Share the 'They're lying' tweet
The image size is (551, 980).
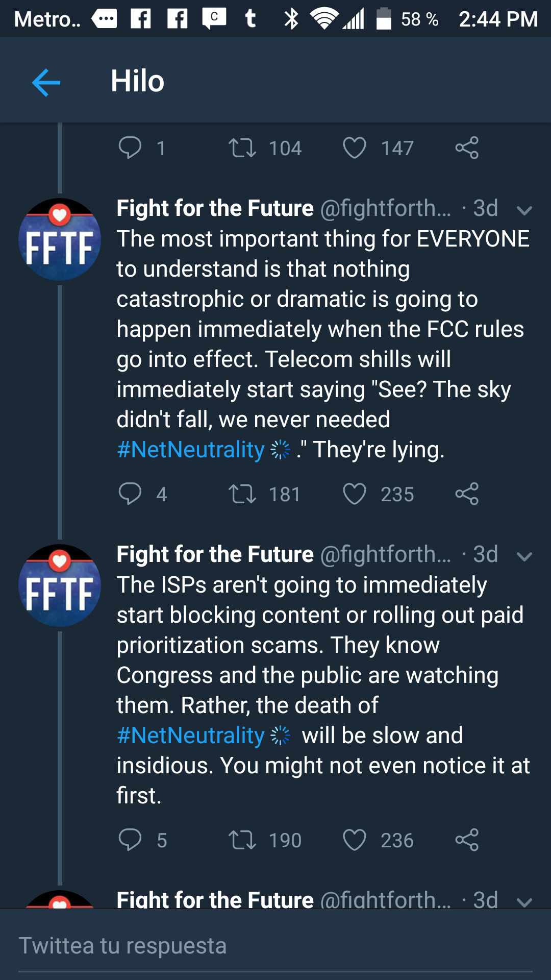coord(467,494)
